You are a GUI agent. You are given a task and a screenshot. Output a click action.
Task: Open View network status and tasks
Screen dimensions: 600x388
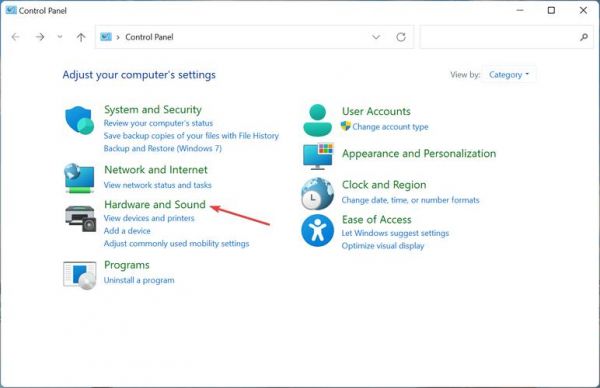click(x=157, y=185)
